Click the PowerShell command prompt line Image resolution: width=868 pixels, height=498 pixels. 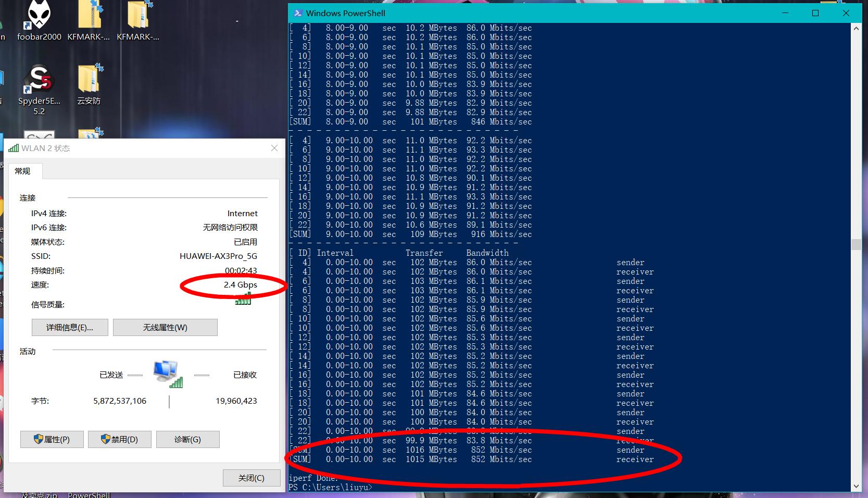(x=330, y=487)
